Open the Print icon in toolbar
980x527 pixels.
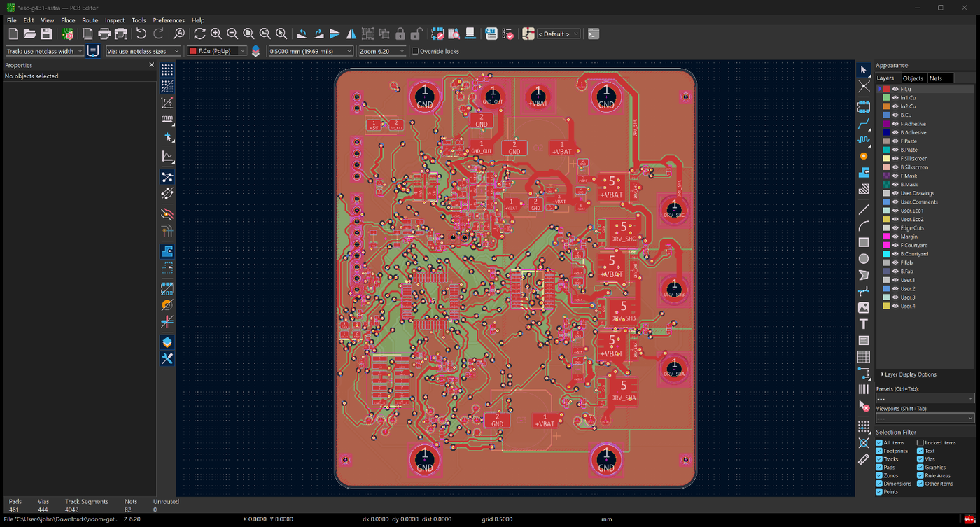104,34
